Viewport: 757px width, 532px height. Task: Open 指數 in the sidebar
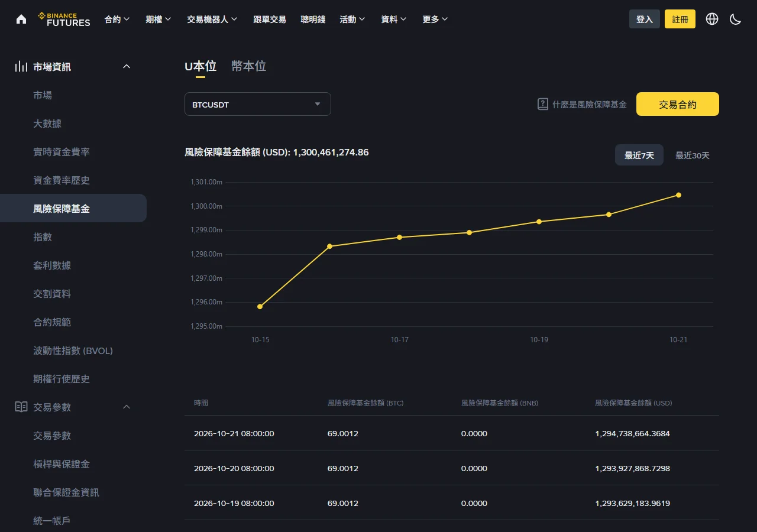(43, 237)
